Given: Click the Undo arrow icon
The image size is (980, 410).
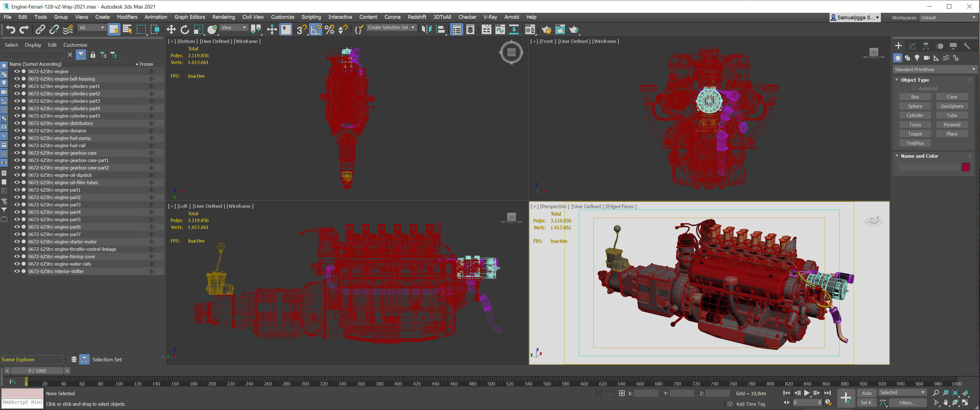Looking at the screenshot, I should 11,30.
